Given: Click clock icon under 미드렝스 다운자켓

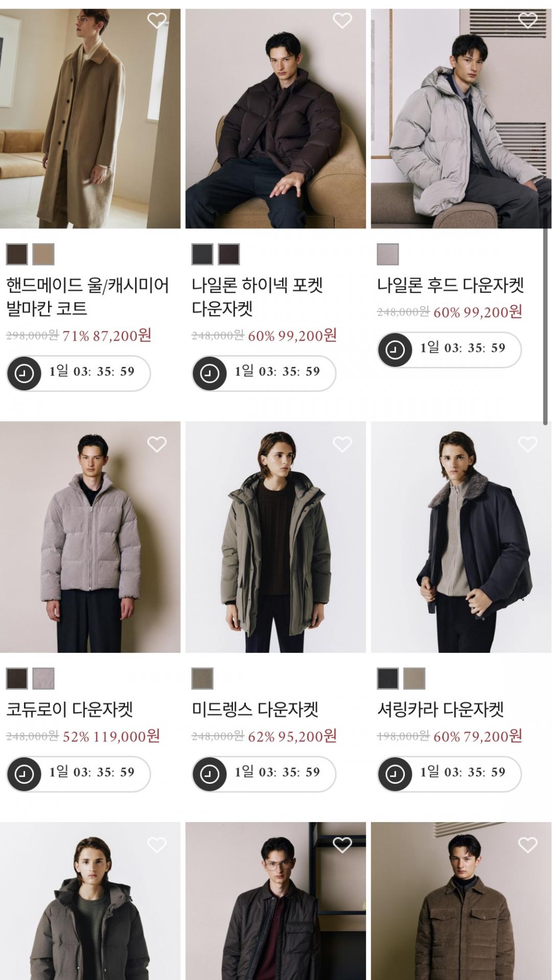Looking at the screenshot, I should pos(210,774).
